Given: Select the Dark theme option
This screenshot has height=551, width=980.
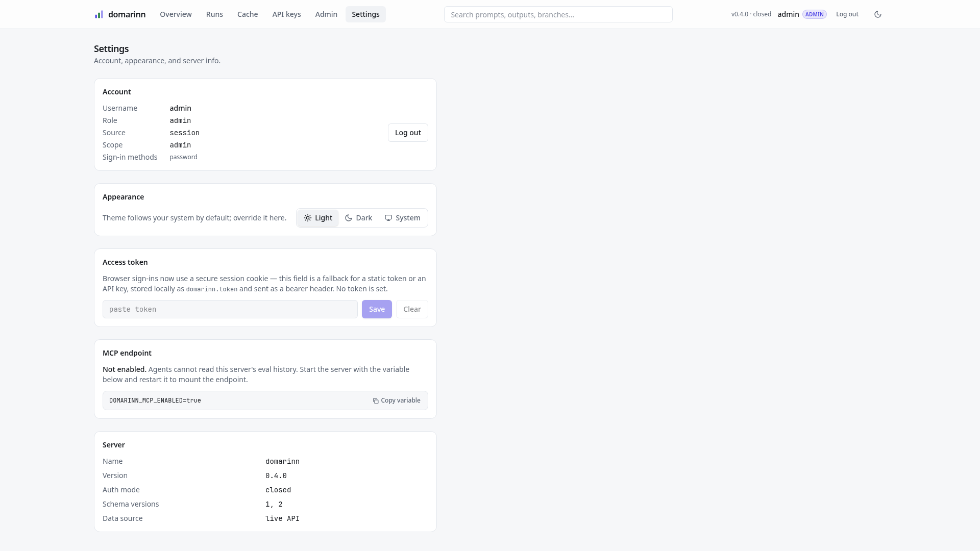Looking at the screenshot, I should (358, 218).
